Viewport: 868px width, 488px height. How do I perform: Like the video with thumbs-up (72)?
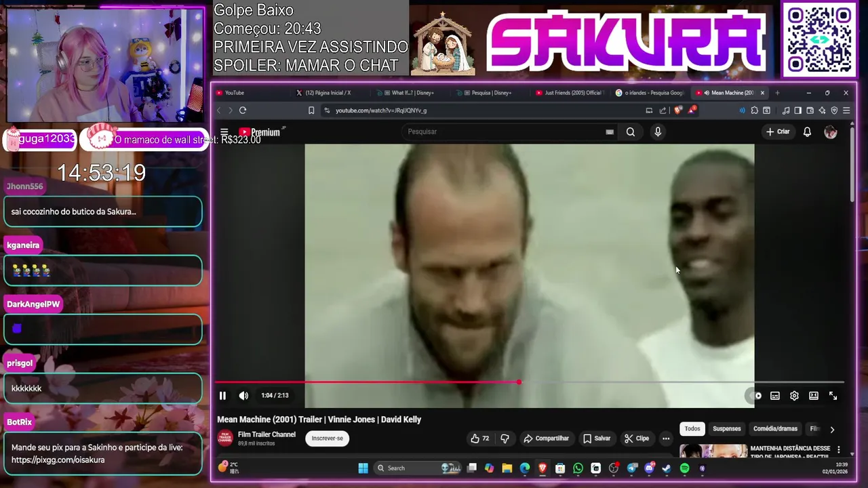click(480, 439)
